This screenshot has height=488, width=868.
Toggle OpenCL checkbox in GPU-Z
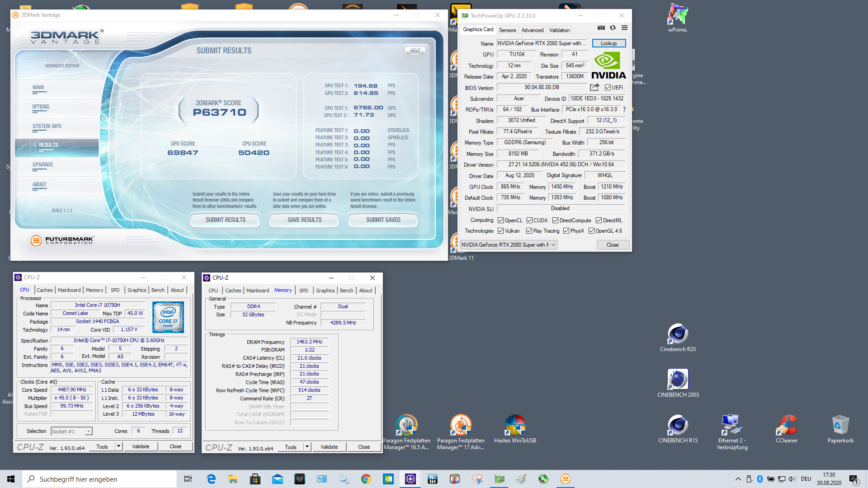[x=500, y=221]
